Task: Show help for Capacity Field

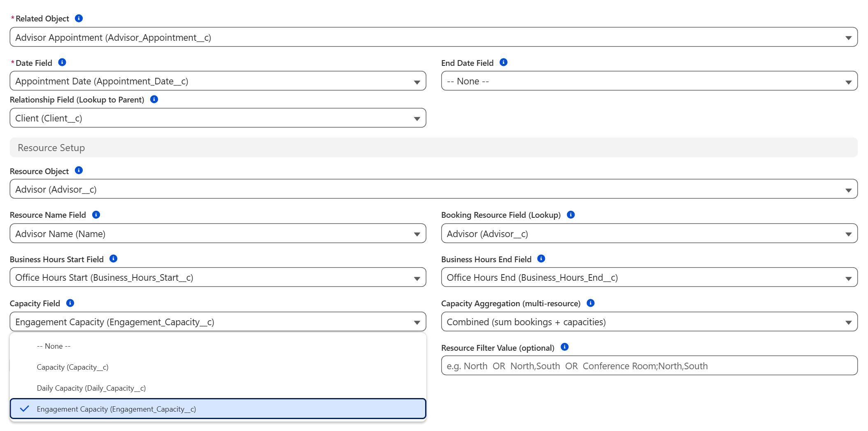Action: pyautogui.click(x=70, y=303)
